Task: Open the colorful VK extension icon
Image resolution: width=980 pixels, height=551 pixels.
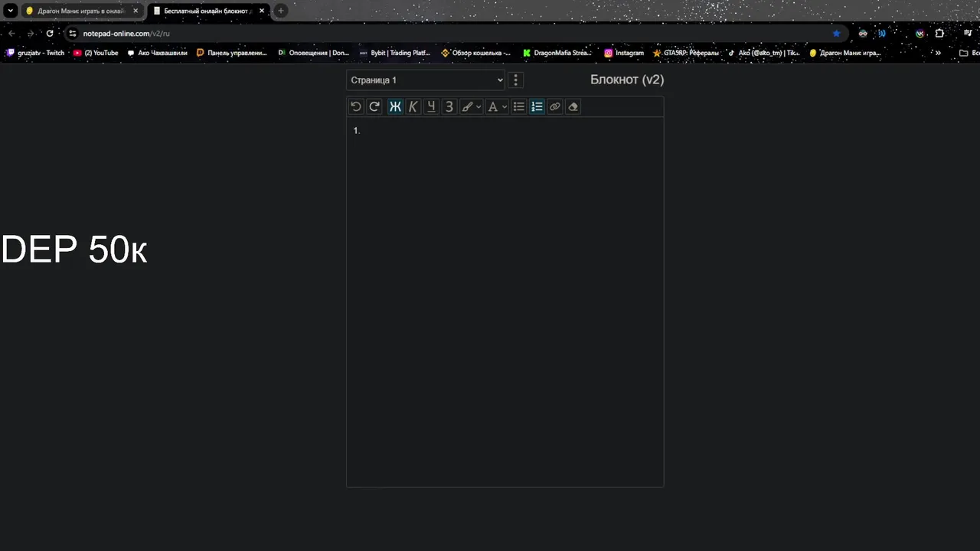Action: click(920, 34)
